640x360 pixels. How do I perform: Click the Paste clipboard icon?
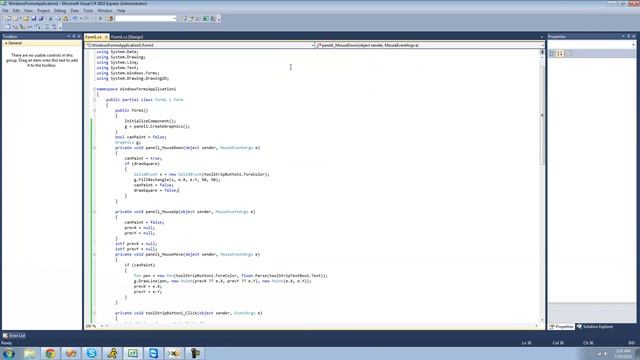(x=65, y=18)
